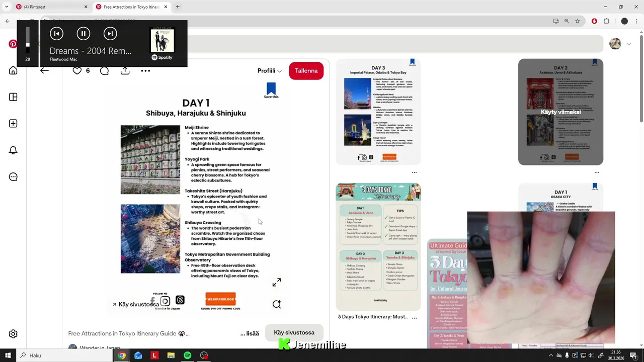Open Pinterest profile avatar at top right
The height and width of the screenshot is (362, 644).
(615, 44)
